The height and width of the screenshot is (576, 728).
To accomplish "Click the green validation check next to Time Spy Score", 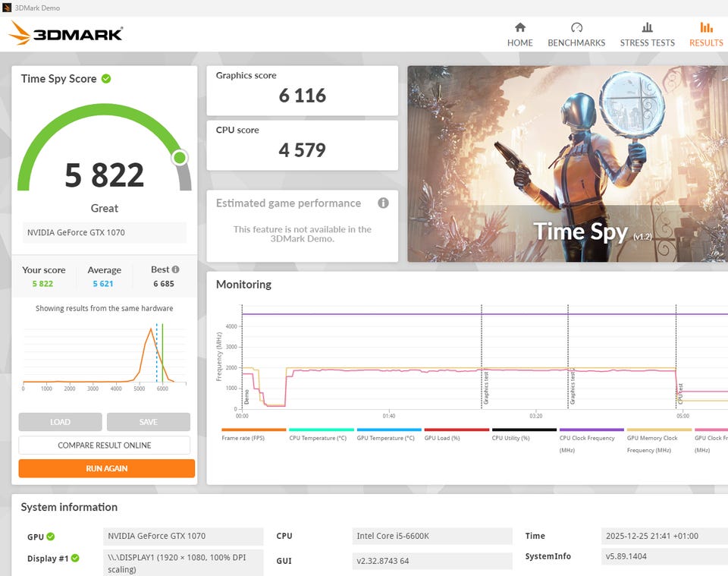I will 106,78.
